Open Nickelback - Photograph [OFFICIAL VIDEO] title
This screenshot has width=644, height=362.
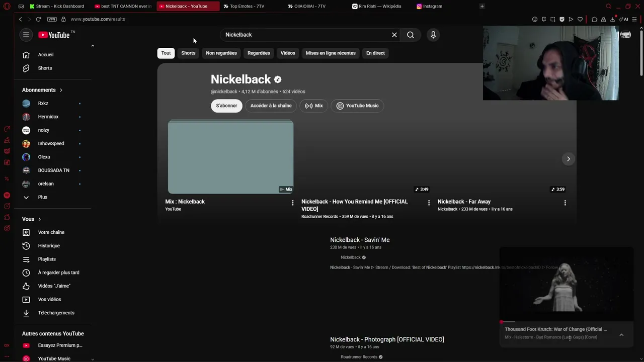(387, 339)
